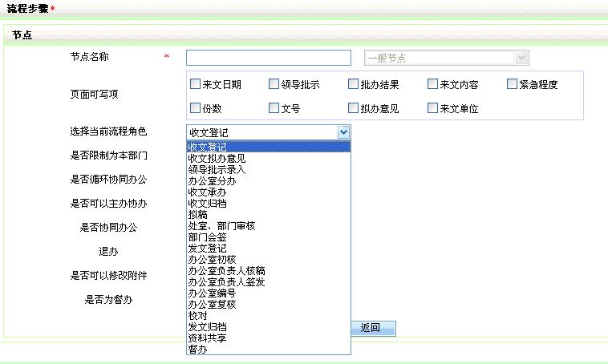Select 资料共享 in the role list
Viewport: 608px width, 364px height.
tap(269, 338)
